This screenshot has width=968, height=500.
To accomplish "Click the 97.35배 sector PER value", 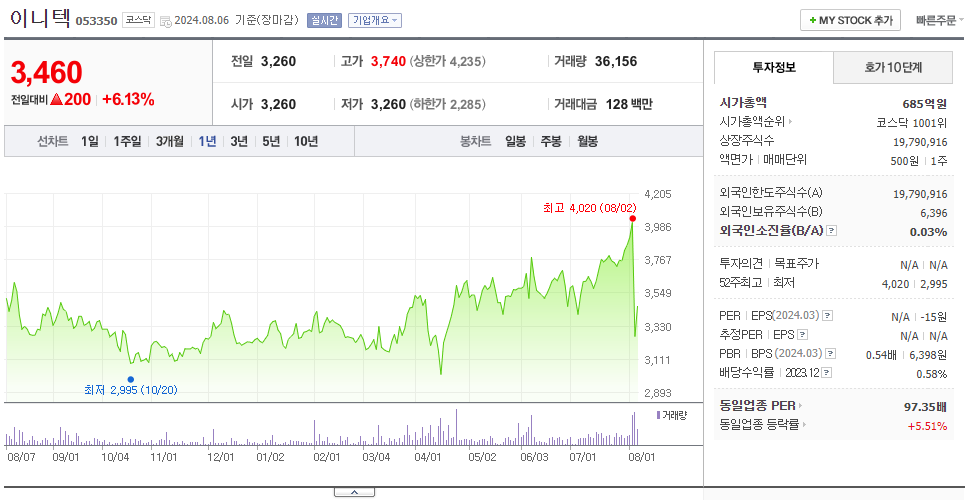I will click(925, 407).
